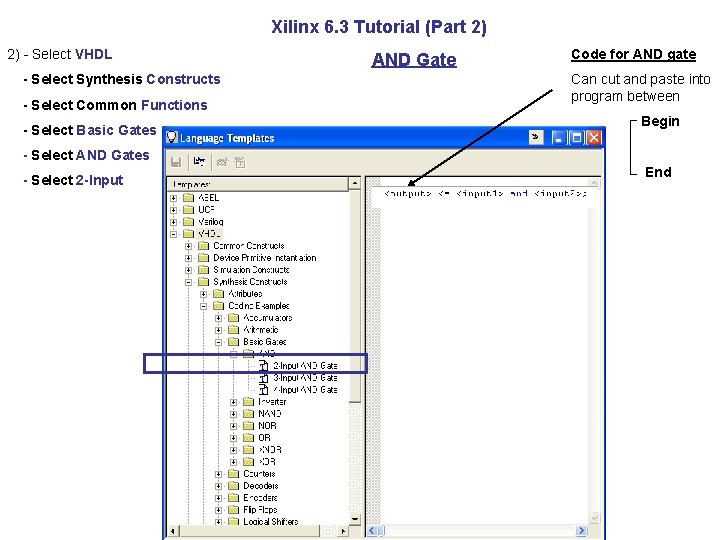Click the 3-Input AND Gate document icon
Image resolution: width=720 pixels, height=540 pixels.
pyautogui.click(x=264, y=377)
